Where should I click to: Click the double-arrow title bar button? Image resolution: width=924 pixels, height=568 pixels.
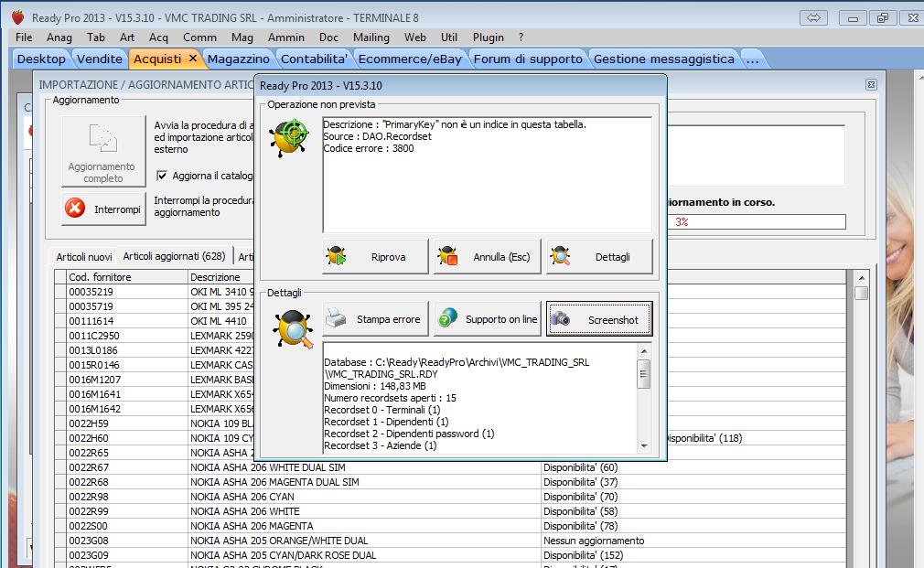click(813, 17)
